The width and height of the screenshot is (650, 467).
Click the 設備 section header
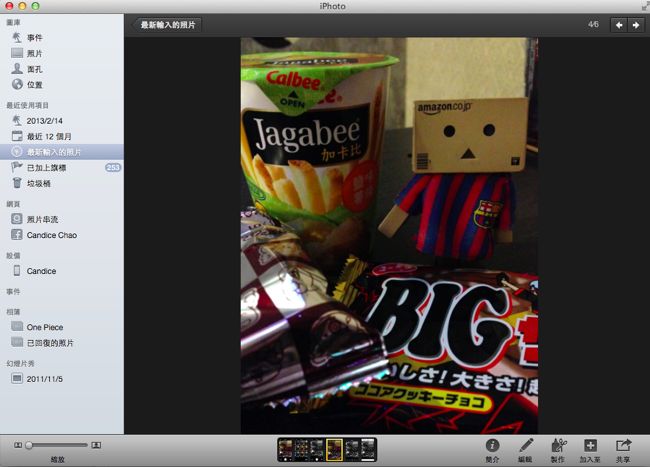pyautogui.click(x=13, y=256)
